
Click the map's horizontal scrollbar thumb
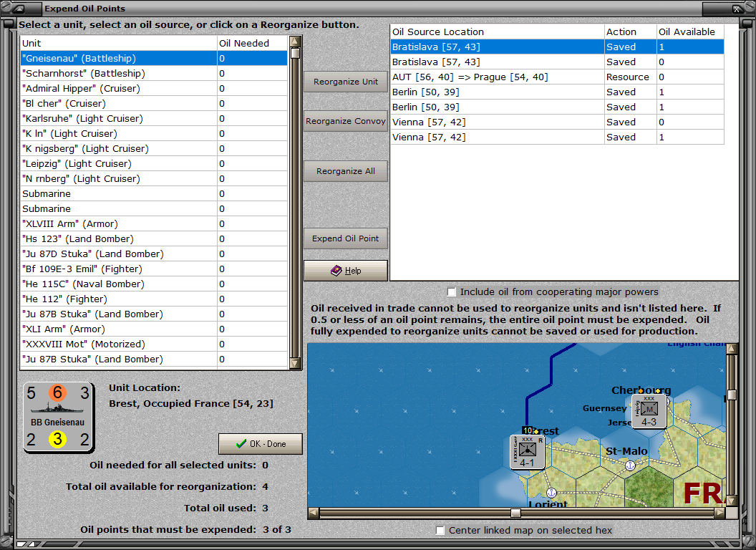pyautogui.click(x=515, y=512)
